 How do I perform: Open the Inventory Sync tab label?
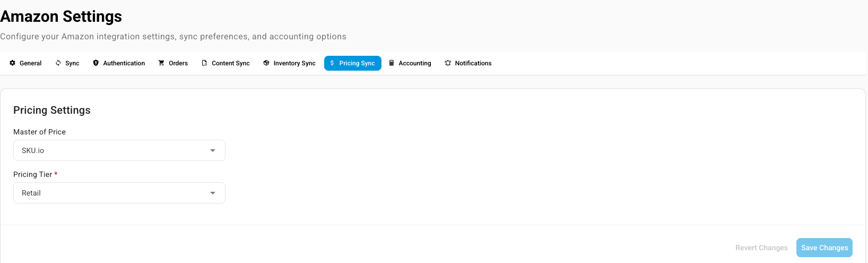click(x=294, y=63)
